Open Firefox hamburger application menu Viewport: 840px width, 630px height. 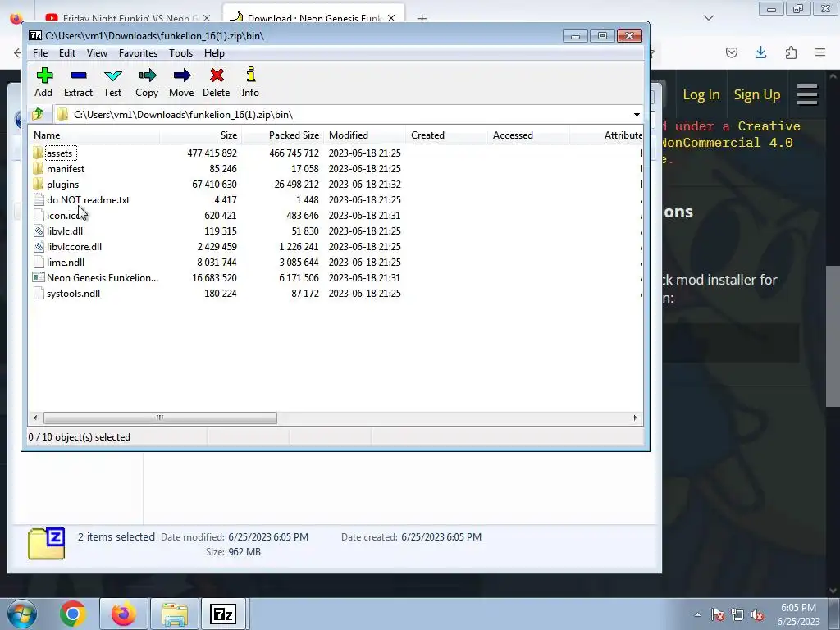coord(820,52)
